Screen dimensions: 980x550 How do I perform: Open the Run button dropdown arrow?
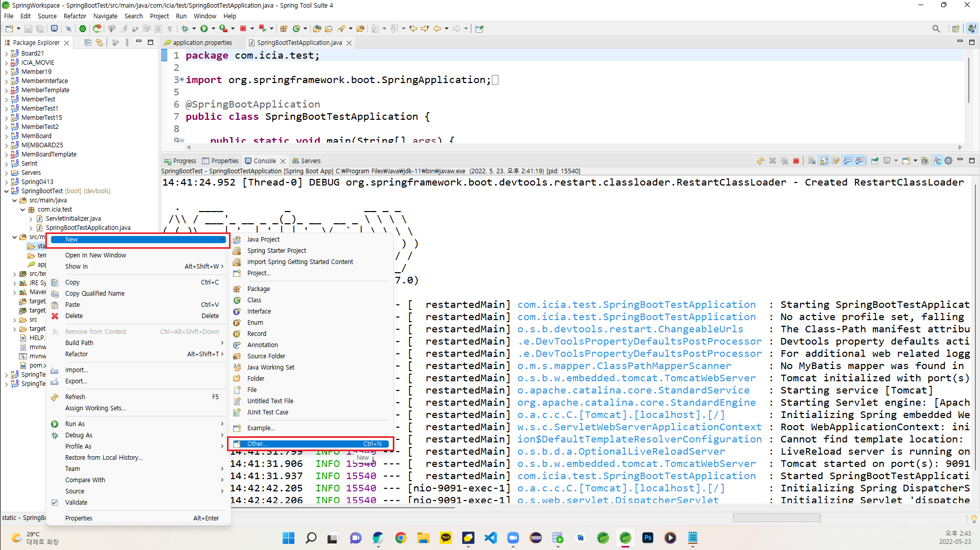[x=213, y=29]
